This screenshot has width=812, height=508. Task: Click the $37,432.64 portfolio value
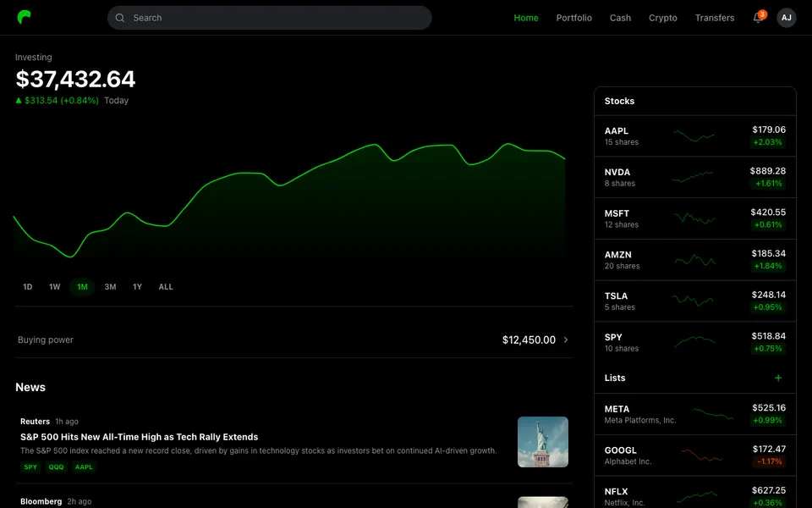pyautogui.click(x=75, y=80)
